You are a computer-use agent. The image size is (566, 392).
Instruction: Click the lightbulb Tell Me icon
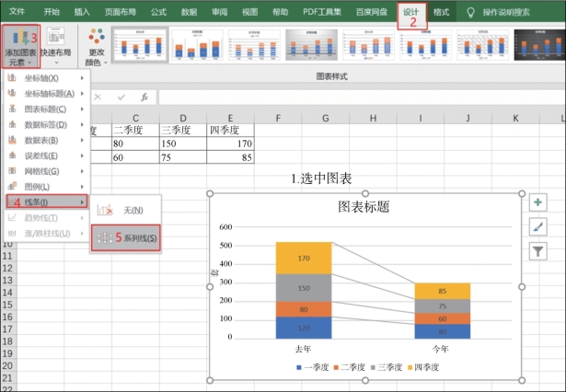470,13
